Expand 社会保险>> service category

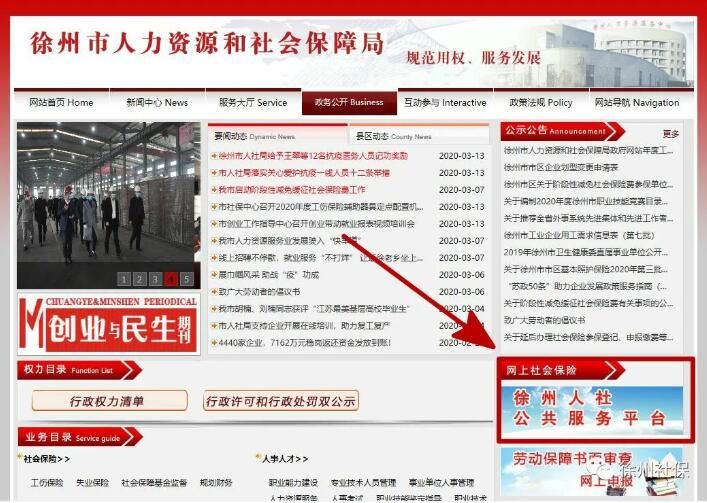click(47, 459)
